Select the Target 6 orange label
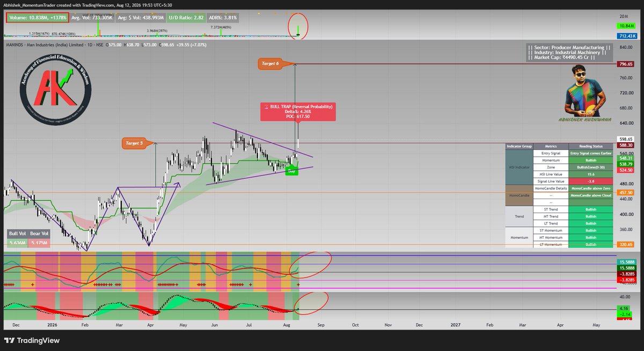The height and width of the screenshot is (351, 644). tap(270, 63)
